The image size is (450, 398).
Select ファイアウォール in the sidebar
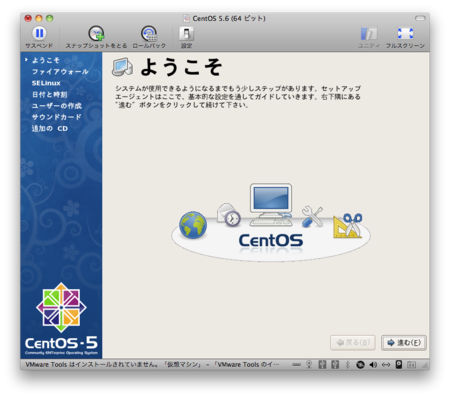pos(60,72)
